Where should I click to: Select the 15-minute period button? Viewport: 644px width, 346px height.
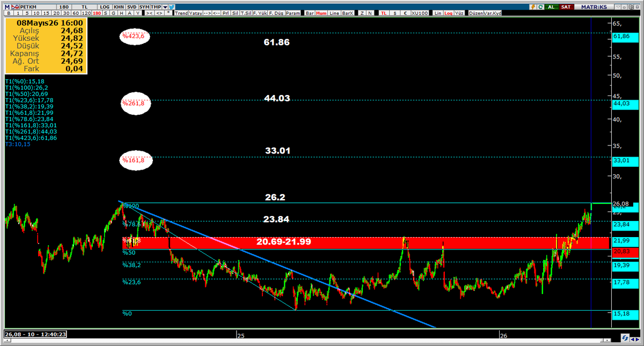pyautogui.click(x=47, y=13)
